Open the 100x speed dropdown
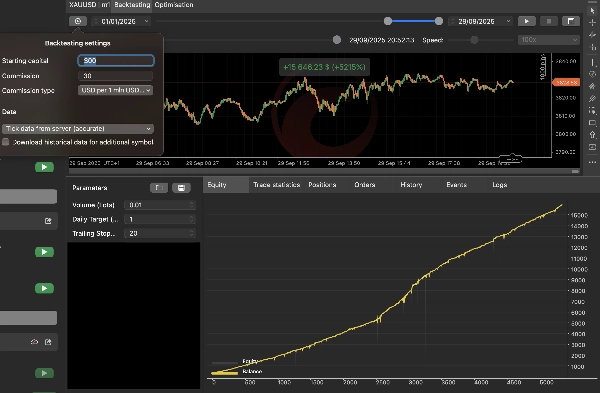 [548, 40]
